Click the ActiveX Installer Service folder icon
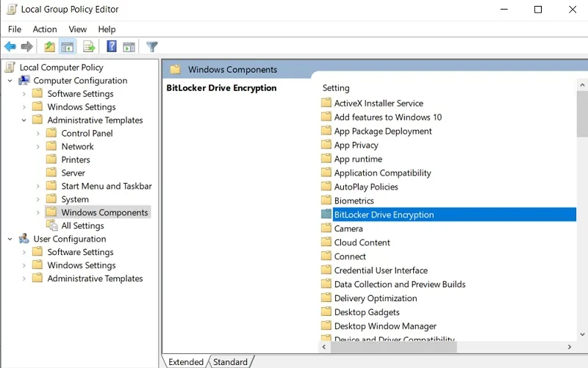The height and width of the screenshot is (368, 588). click(326, 103)
